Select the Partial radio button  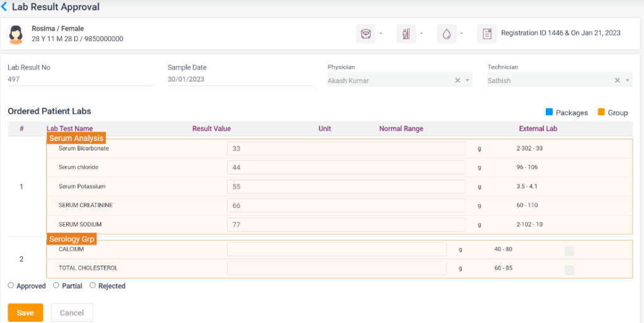[x=56, y=285]
